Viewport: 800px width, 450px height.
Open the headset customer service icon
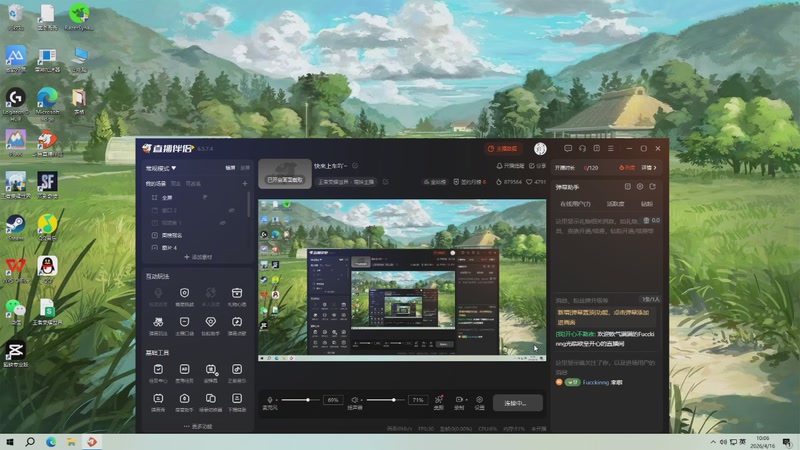pos(582,148)
